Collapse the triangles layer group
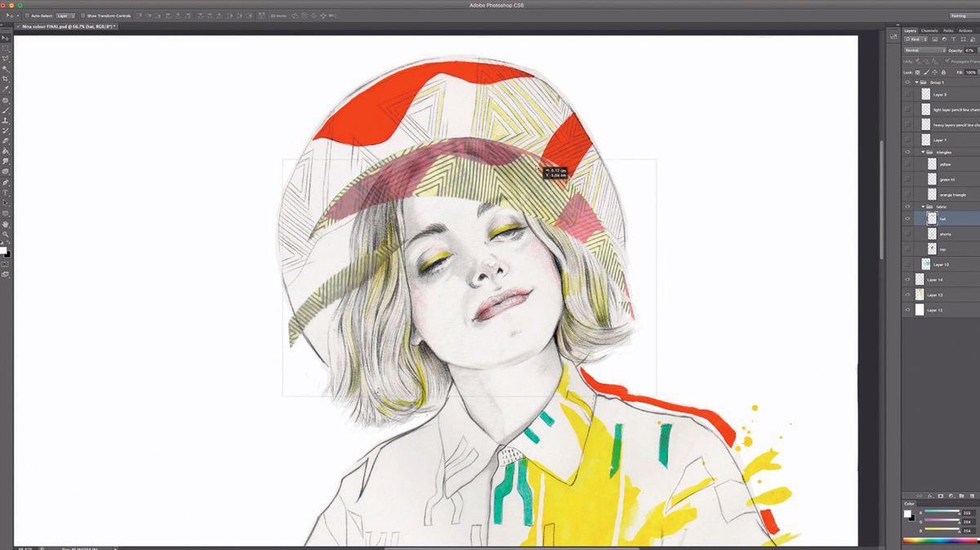980x550 pixels. point(924,152)
